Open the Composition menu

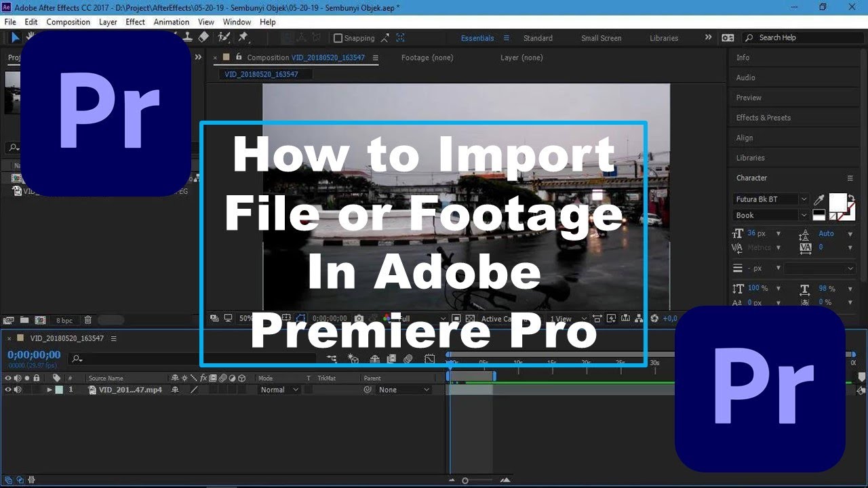tap(68, 22)
